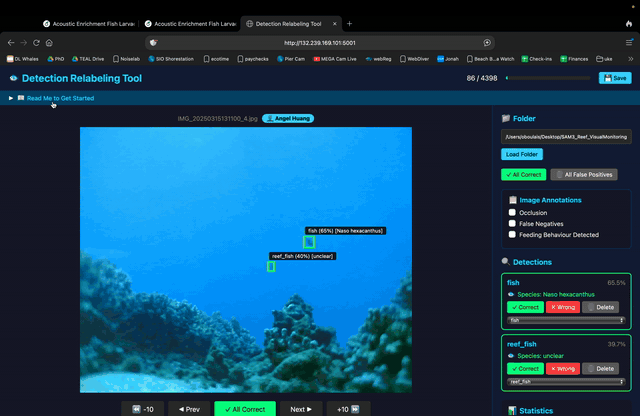Open the SIO Shorestation bookmark
640x416 pixels.
click(x=171, y=59)
